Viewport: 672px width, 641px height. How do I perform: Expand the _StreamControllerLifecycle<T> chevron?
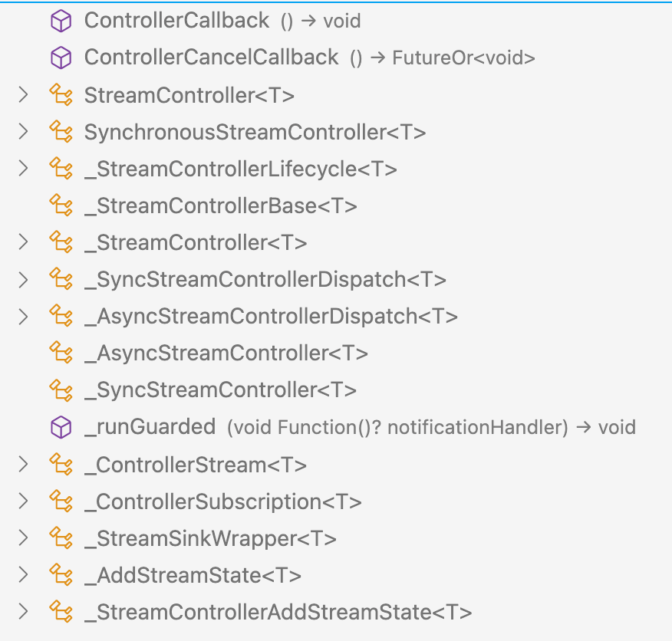(23, 169)
